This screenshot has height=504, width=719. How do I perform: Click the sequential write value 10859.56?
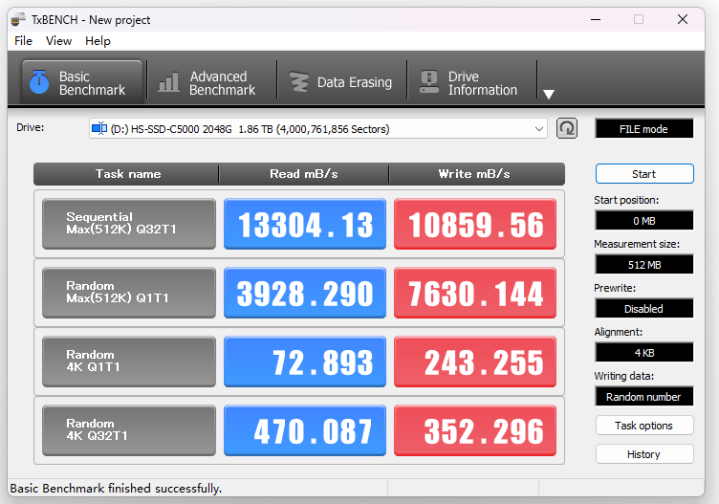(475, 224)
